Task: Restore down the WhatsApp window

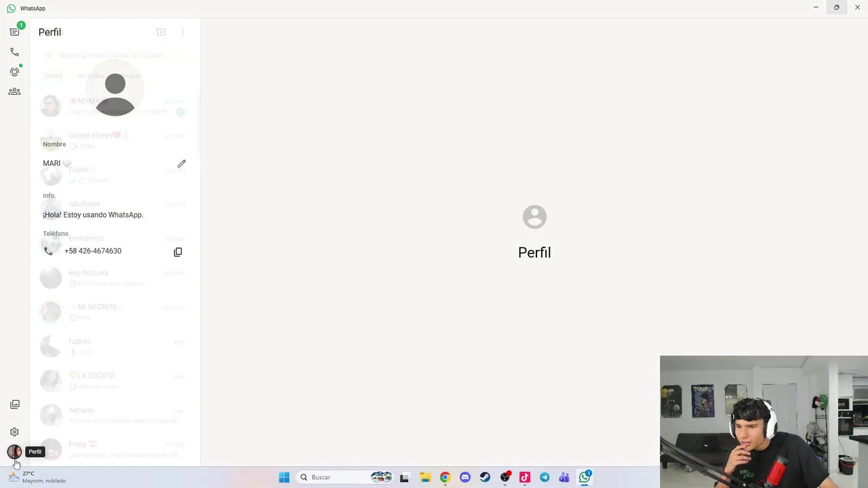Action: [836, 7]
